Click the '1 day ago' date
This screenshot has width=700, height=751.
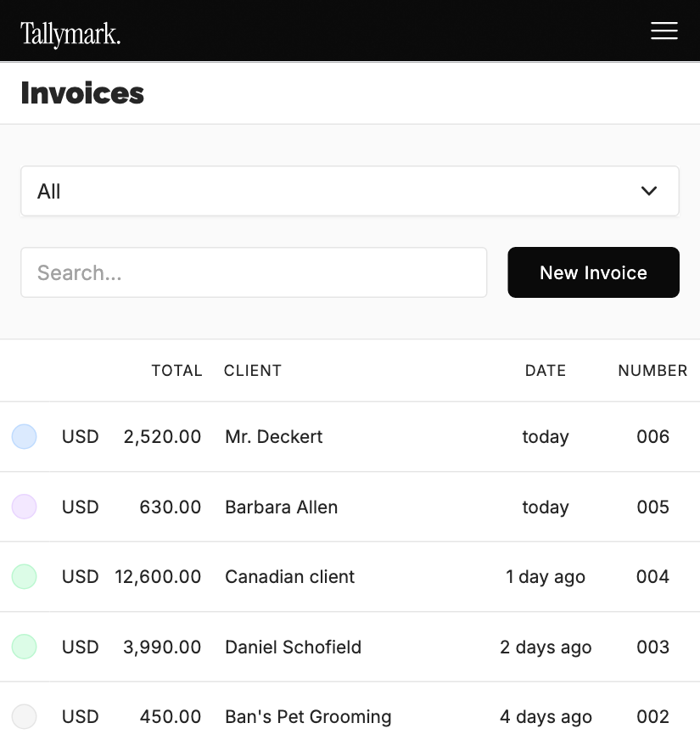pyautogui.click(x=546, y=577)
